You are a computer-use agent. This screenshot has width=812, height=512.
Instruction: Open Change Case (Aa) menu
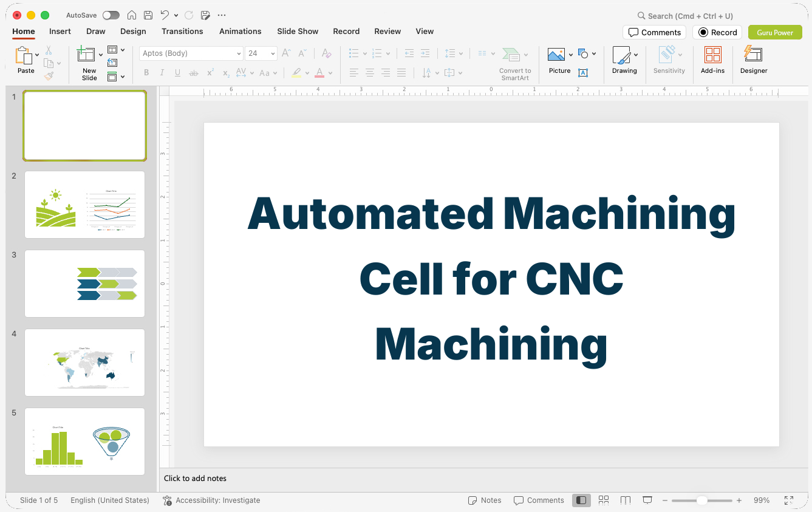[268, 73]
